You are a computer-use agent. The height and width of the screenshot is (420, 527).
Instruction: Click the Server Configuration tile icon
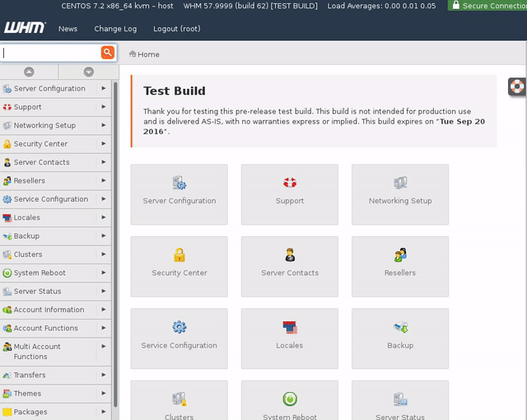point(180,183)
